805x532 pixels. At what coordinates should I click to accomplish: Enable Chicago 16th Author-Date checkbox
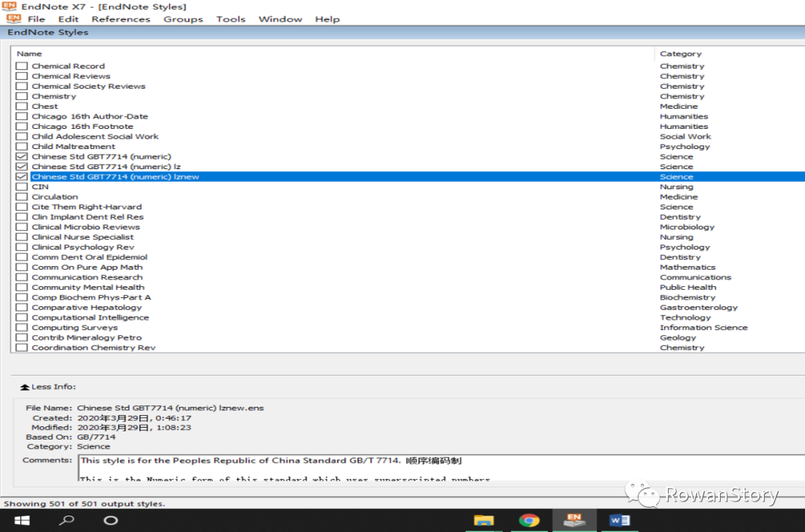click(22, 116)
